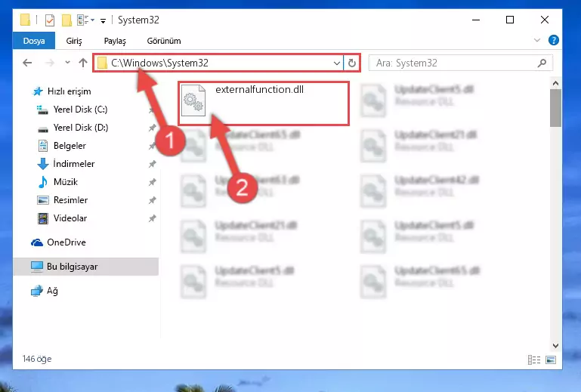The width and height of the screenshot is (581, 392).
Task: Switch to the Giriş ribbon tab
Action: coord(74,41)
